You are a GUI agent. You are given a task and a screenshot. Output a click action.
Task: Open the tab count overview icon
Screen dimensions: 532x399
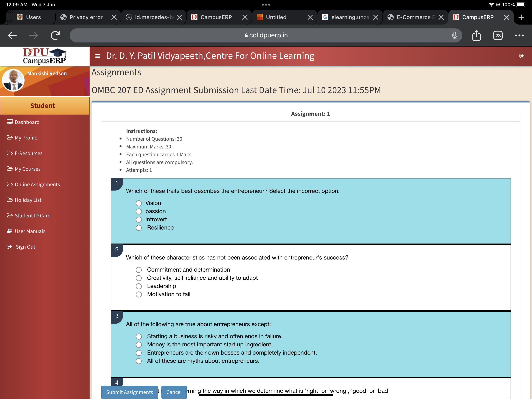tap(498, 36)
